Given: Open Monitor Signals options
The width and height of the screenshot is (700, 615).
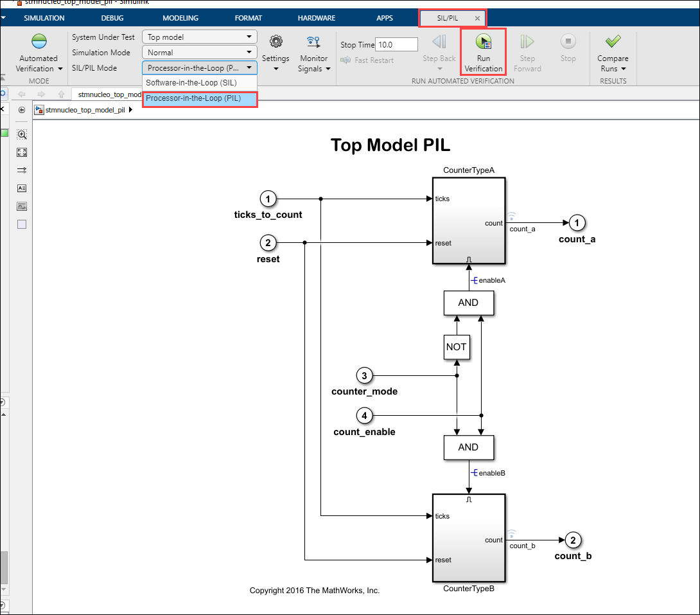Looking at the screenshot, I should tap(313, 53).
